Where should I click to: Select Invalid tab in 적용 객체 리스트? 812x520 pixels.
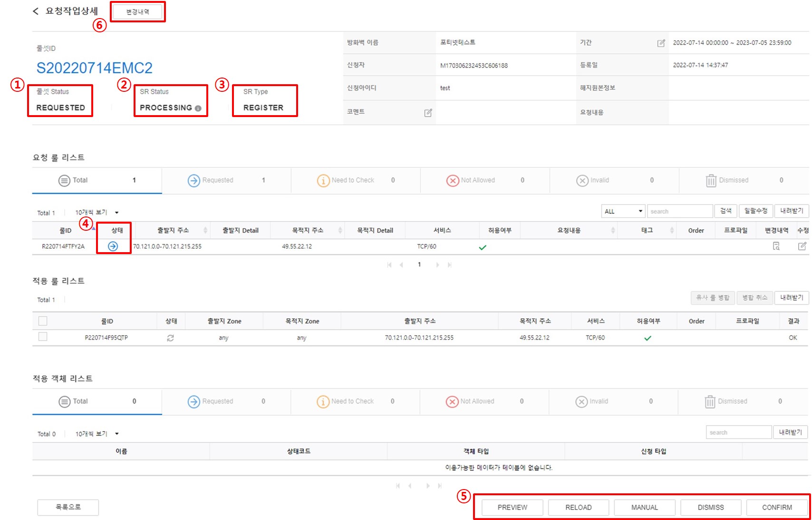614,402
